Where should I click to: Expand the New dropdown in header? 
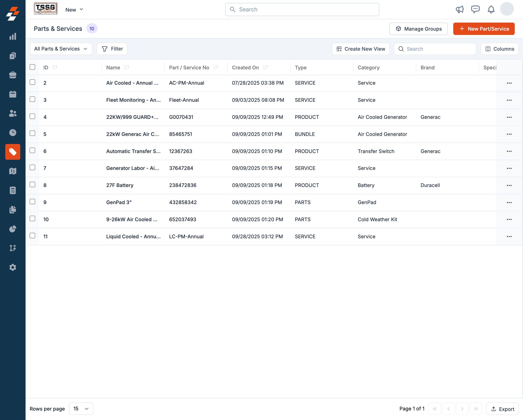click(x=74, y=10)
